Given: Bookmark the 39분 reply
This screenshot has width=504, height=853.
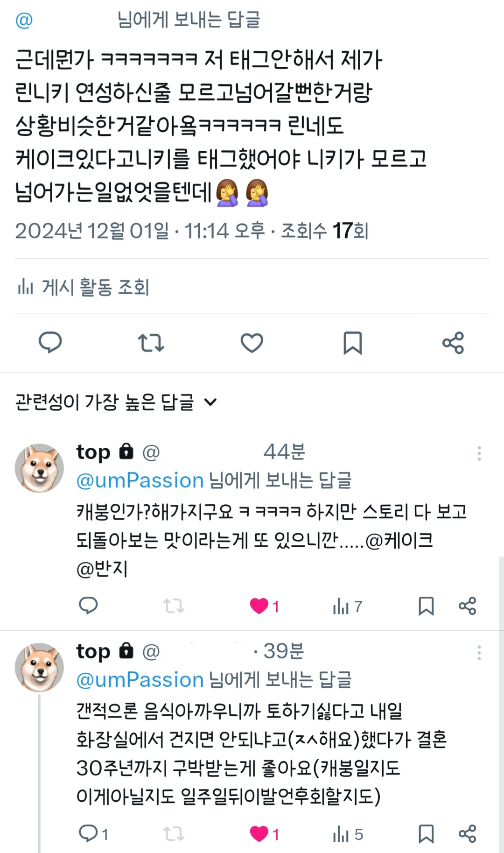Looking at the screenshot, I should pos(426,833).
